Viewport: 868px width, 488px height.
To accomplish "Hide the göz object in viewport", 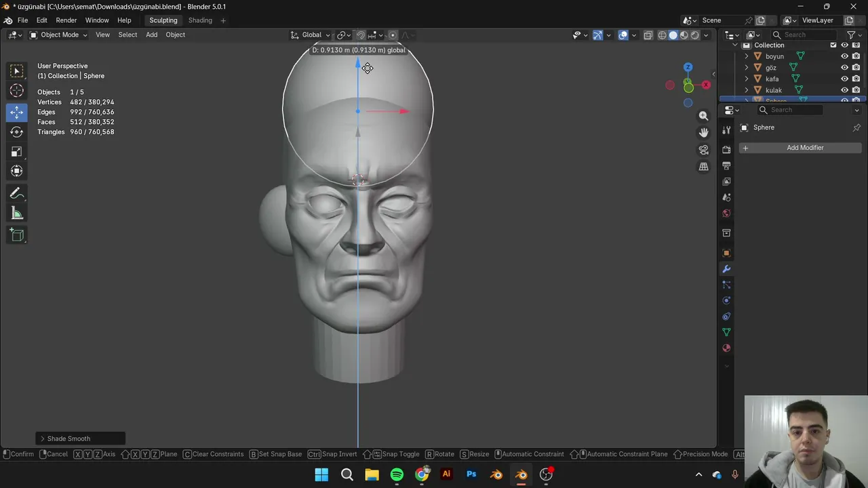I will pyautogui.click(x=845, y=68).
